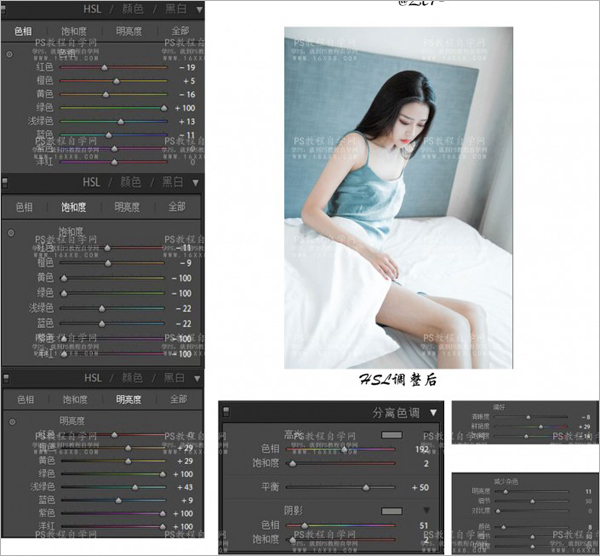
Task: Toggle the 分离色调 panel on/off switch
Action: click(x=226, y=412)
